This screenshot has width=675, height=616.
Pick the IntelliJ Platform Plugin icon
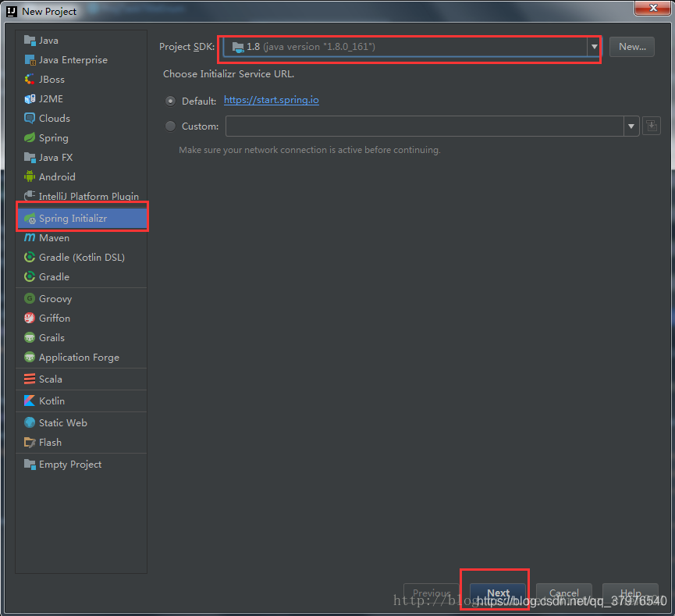[30, 196]
